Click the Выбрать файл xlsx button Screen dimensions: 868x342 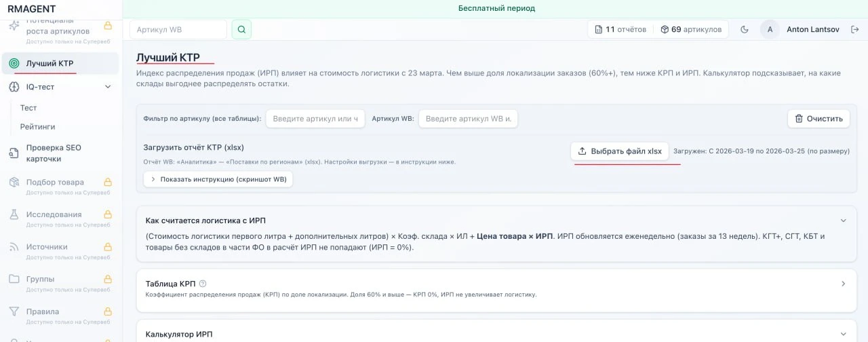[620, 151]
